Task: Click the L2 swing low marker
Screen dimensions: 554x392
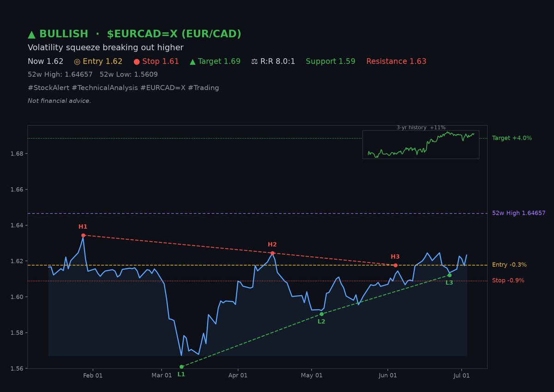Action: pyautogui.click(x=321, y=314)
